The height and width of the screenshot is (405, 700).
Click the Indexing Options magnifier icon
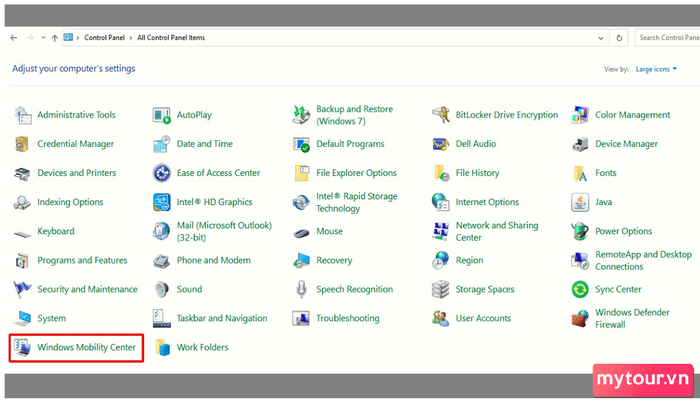(x=22, y=202)
